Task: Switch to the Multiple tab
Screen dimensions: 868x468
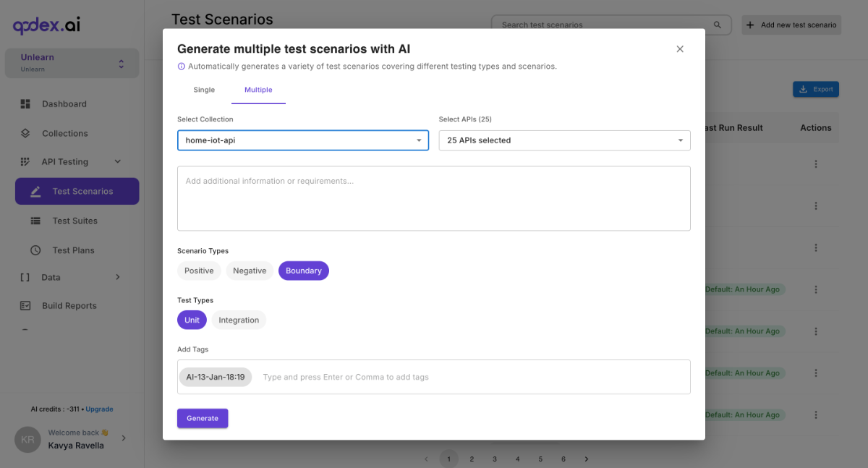Action: pyautogui.click(x=258, y=90)
